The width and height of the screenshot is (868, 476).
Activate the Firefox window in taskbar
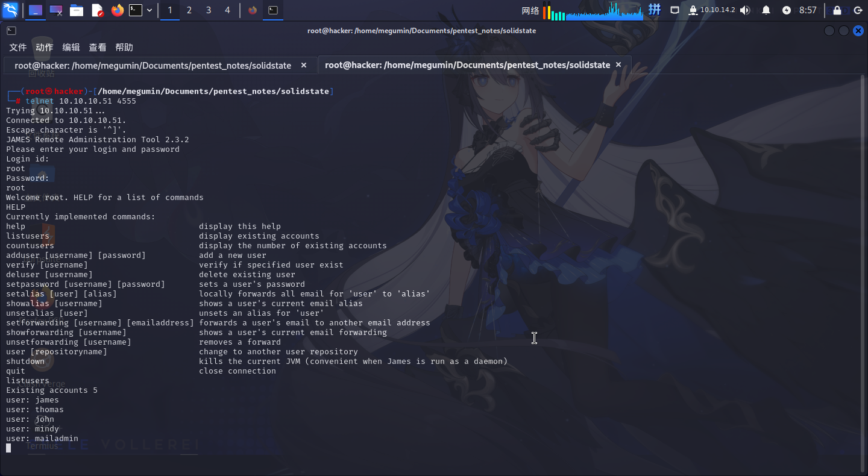pyautogui.click(x=253, y=10)
